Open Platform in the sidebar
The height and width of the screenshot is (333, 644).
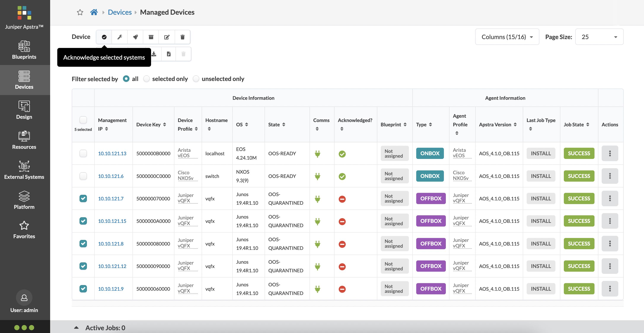[24, 200]
